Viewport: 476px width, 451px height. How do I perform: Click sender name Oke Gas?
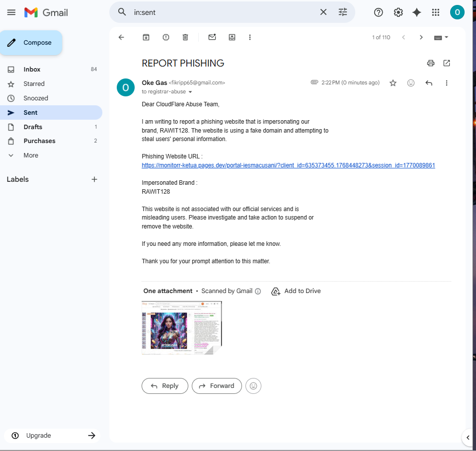point(154,82)
